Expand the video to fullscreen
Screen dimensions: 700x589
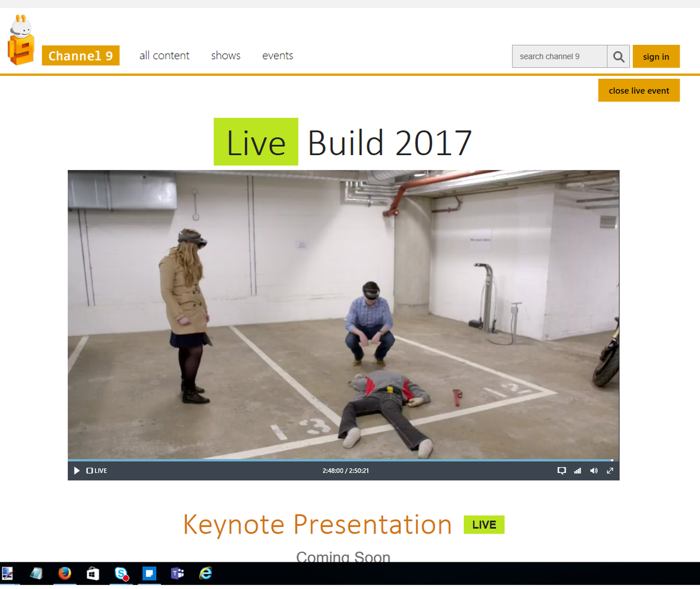[610, 471]
